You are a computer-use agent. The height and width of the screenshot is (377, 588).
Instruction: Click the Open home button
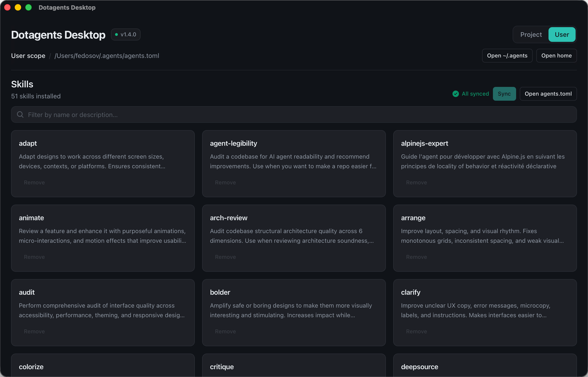pyautogui.click(x=556, y=56)
